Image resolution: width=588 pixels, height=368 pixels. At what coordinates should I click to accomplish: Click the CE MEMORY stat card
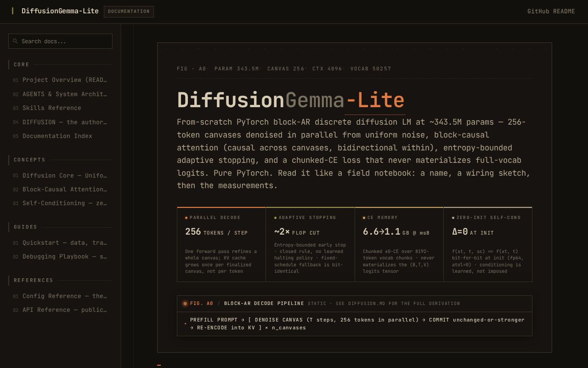pyautogui.click(x=399, y=244)
